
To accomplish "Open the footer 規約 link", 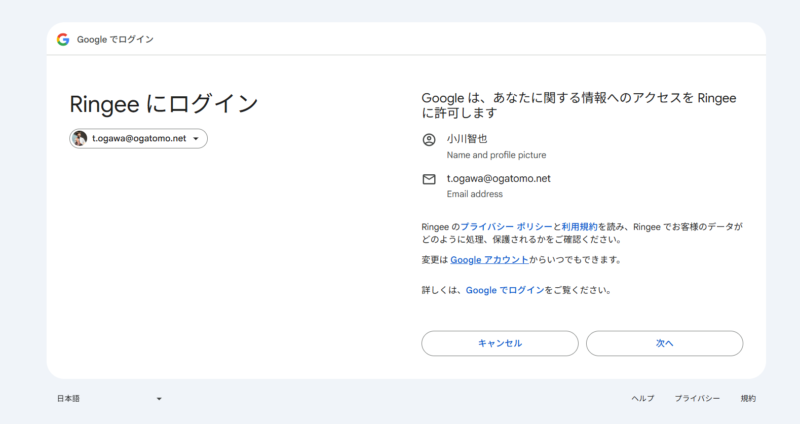I will pyautogui.click(x=748, y=399).
